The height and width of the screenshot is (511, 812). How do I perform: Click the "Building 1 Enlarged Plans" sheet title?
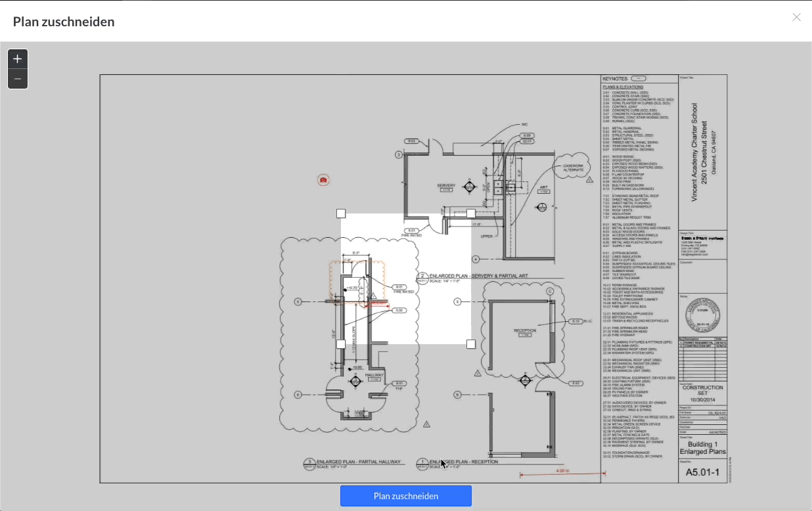pyautogui.click(x=703, y=449)
